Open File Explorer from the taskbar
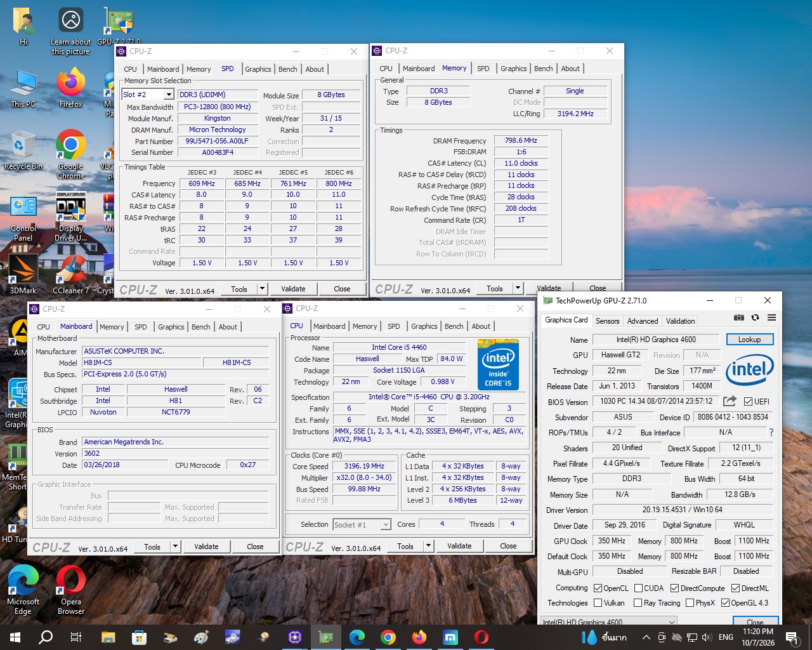The width and height of the screenshot is (812, 650). (108, 637)
